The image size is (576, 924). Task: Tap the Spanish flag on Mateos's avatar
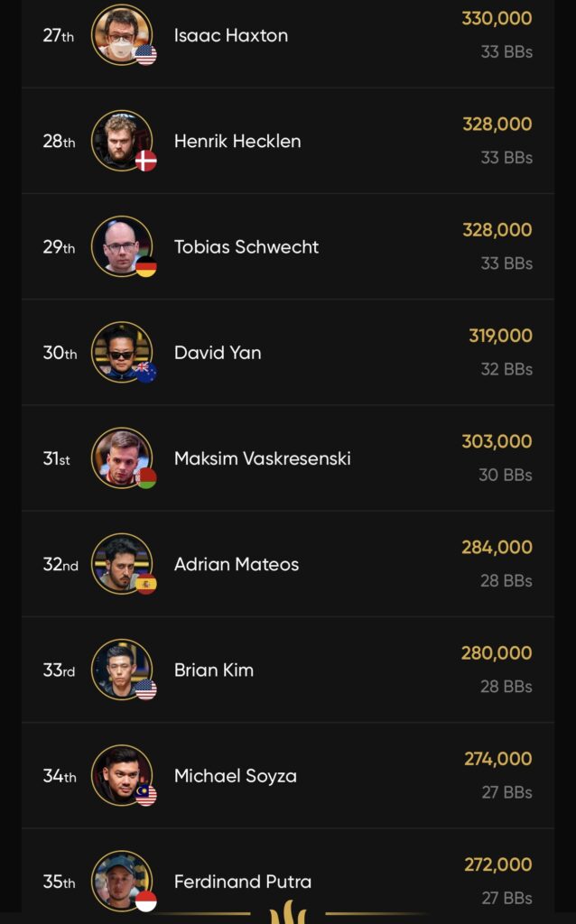[x=146, y=584]
